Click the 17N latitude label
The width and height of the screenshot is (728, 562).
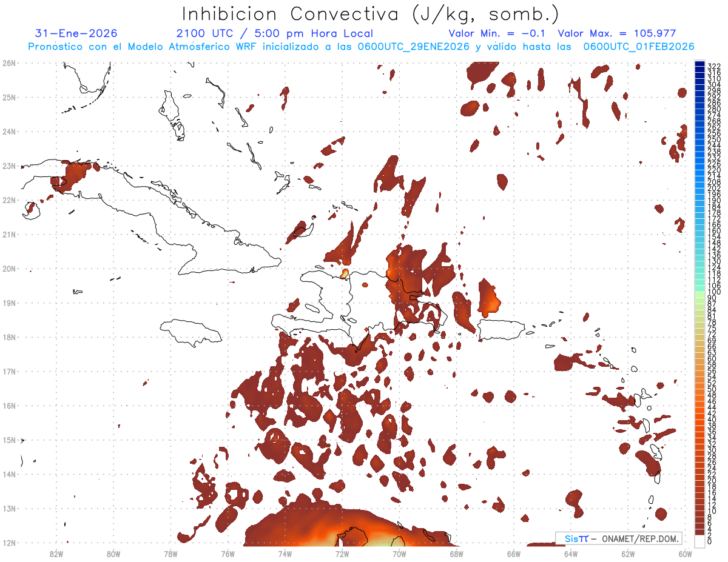[x=9, y=371]
